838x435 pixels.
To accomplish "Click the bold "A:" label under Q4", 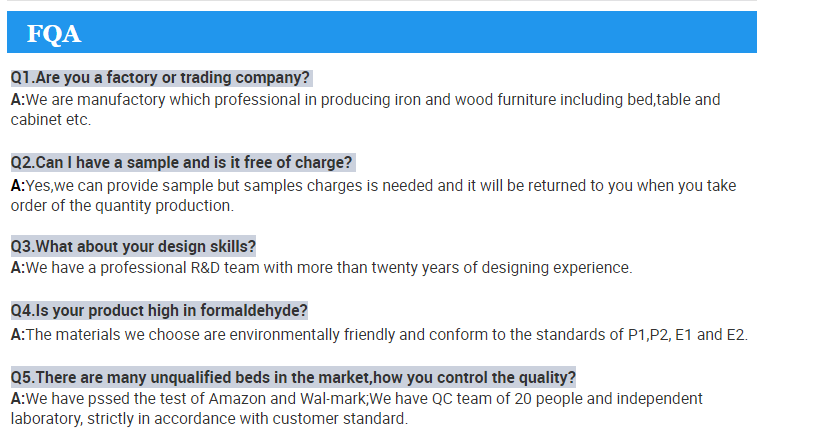I will pos(17,334).
